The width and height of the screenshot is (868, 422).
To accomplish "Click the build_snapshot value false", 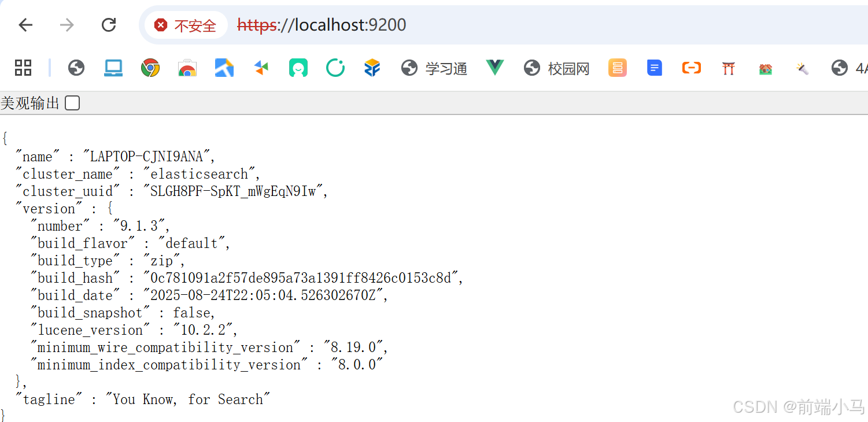I will point(192,312).
